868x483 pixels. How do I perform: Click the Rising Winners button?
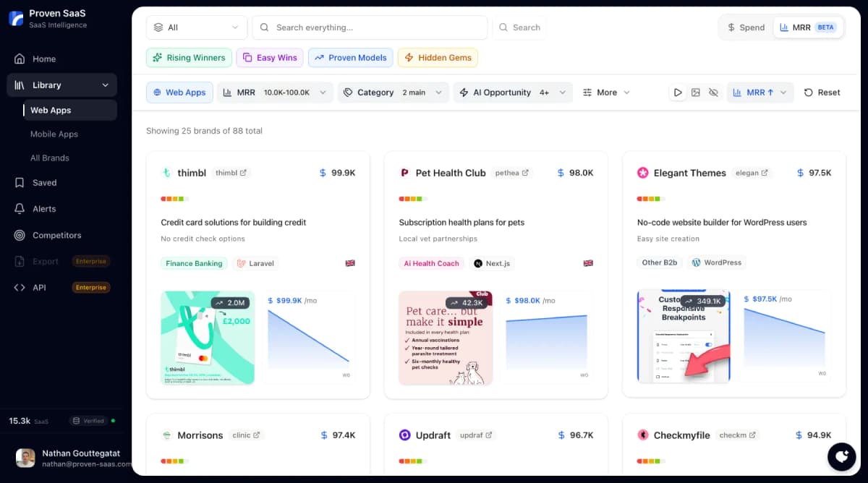point(189,58)
